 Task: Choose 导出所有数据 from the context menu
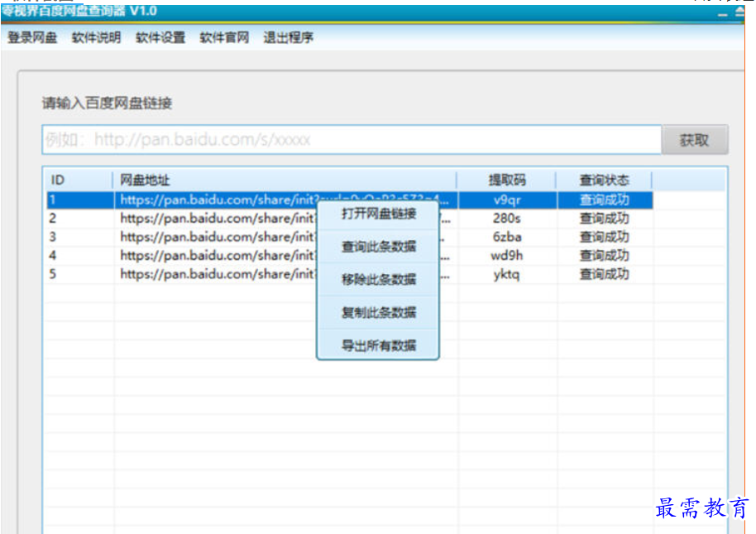(379, 345)
